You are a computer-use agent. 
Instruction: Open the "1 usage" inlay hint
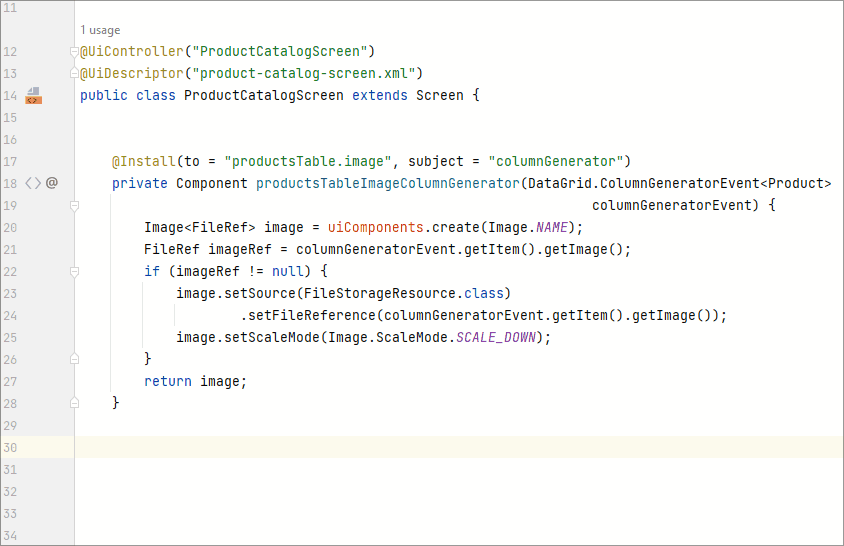point(100,30)
